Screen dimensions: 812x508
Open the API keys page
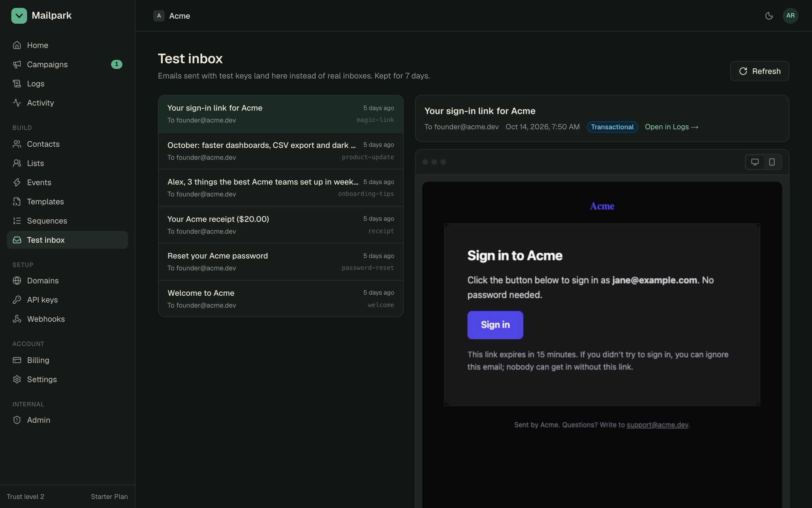click(67, 300)
